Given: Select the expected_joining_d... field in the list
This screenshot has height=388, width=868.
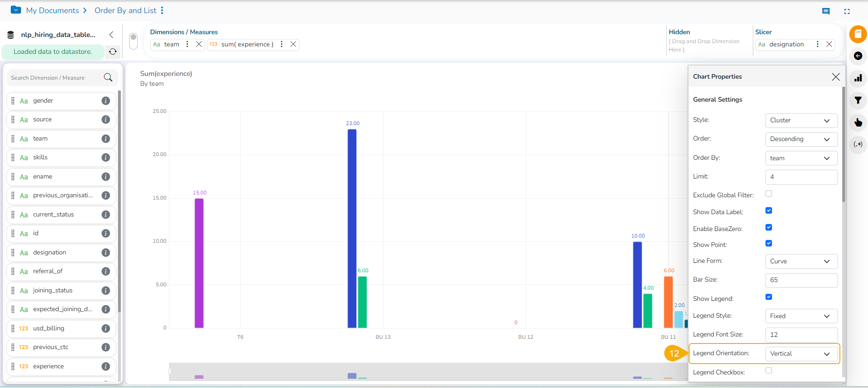Looking at the screenshot, I should point(61,309).
